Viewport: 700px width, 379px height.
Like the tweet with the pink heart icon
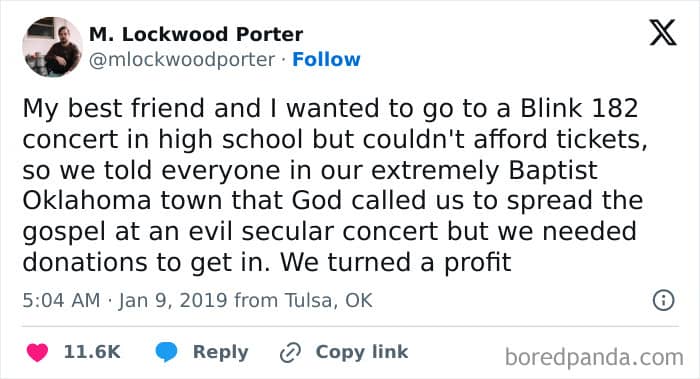tap(38, 352)
